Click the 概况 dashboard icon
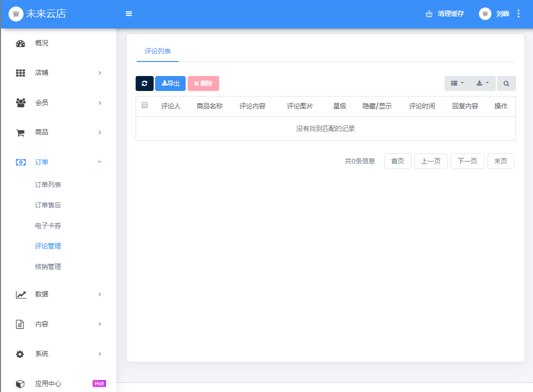Screen dimensions: 533x392 tap(21, 43)
